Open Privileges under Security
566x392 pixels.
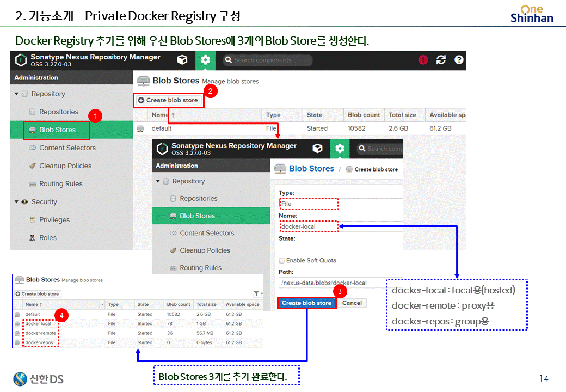(54, 220)
